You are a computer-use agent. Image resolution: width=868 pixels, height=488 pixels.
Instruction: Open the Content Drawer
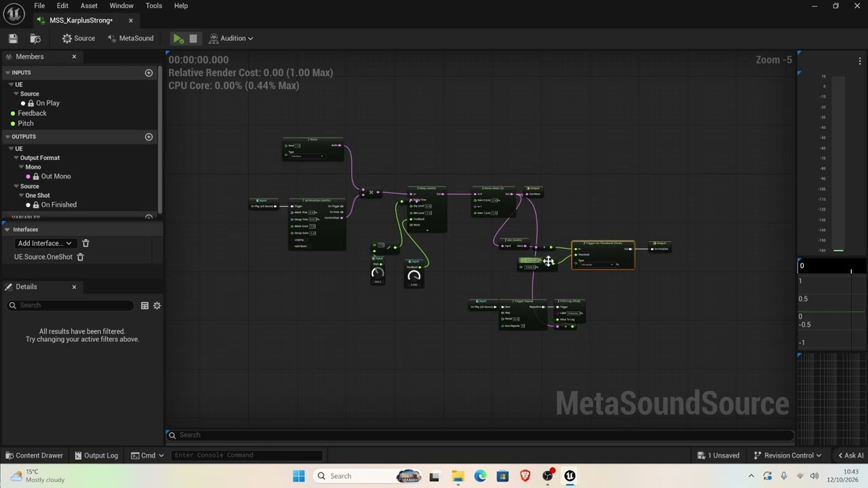[x=34, y=455]
